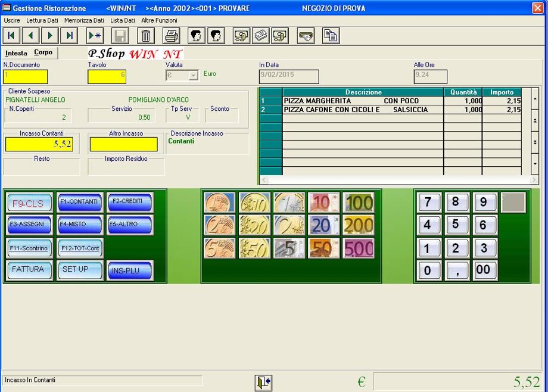The width and height of the screenshot is (548, 392).
Task: Switch to the Corpo tab
Action: point(43,53)
